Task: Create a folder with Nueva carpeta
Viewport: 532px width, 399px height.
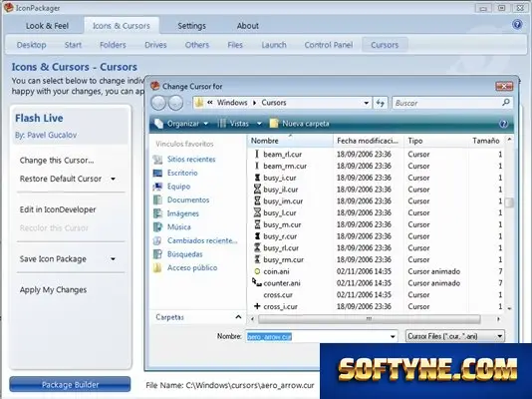Action: pyautogui.click(x=299, y=124)
